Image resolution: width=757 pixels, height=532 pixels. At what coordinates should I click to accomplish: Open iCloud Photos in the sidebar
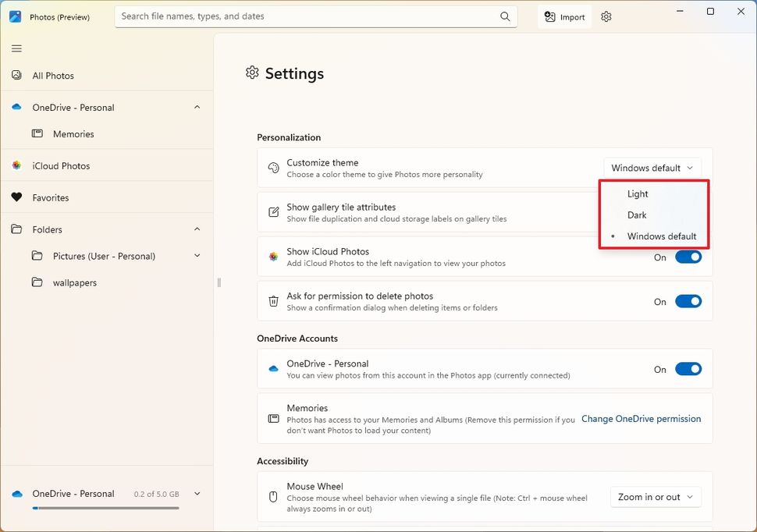61,166
